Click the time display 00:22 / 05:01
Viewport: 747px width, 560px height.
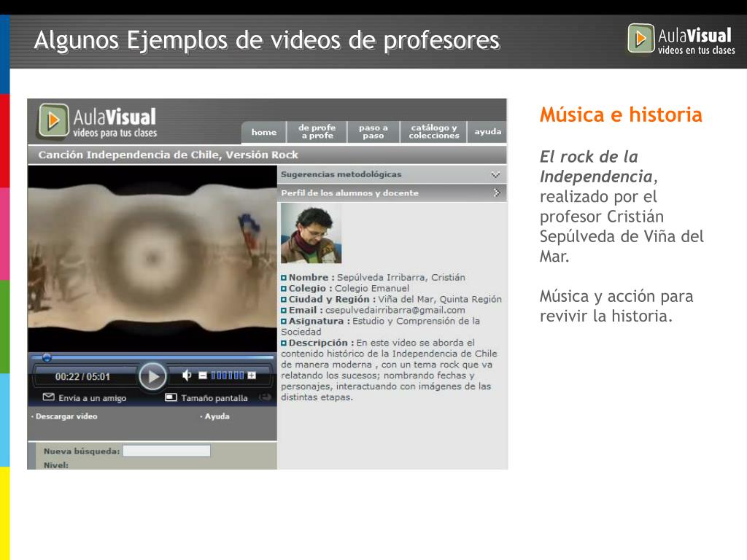click(82, 377)
